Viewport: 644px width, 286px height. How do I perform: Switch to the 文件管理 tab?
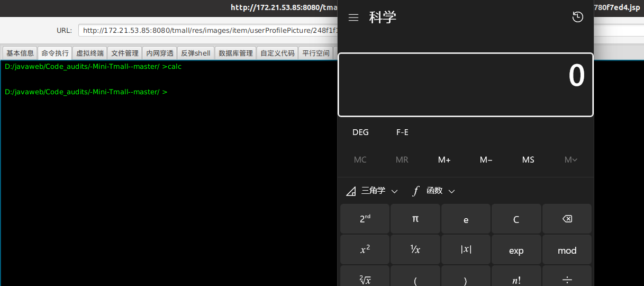tap(125, 53)
